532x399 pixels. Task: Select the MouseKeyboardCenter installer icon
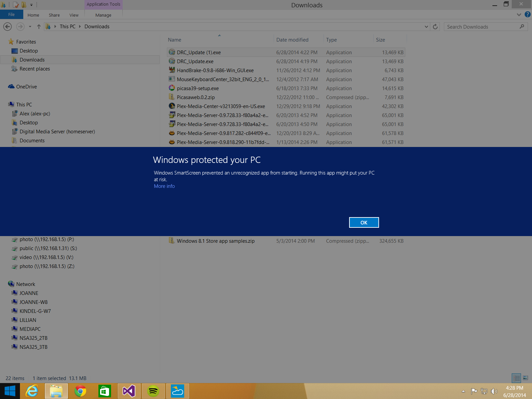(x=172, y=79)
